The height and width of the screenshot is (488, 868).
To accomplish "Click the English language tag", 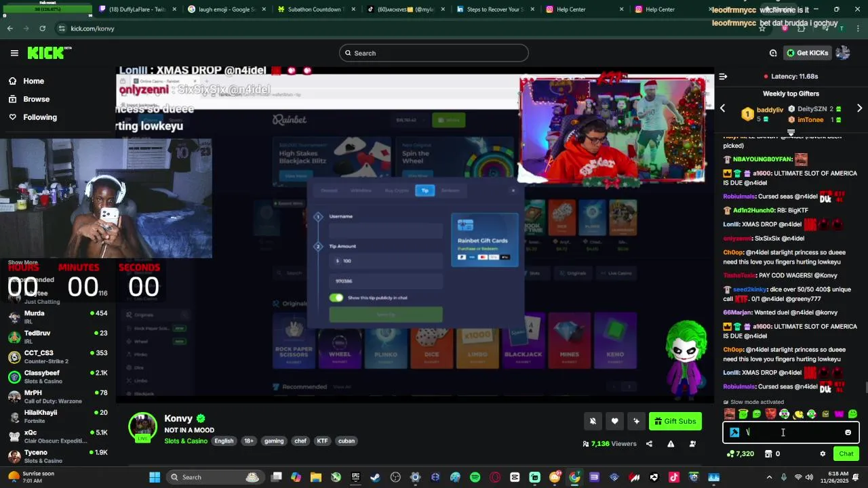I will 224,441.
